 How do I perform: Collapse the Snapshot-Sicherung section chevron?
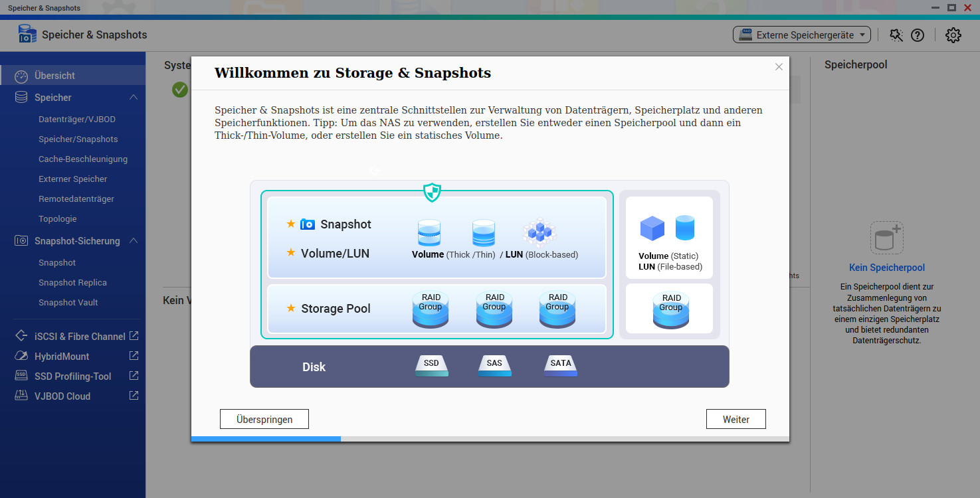[x=134, y=241]
